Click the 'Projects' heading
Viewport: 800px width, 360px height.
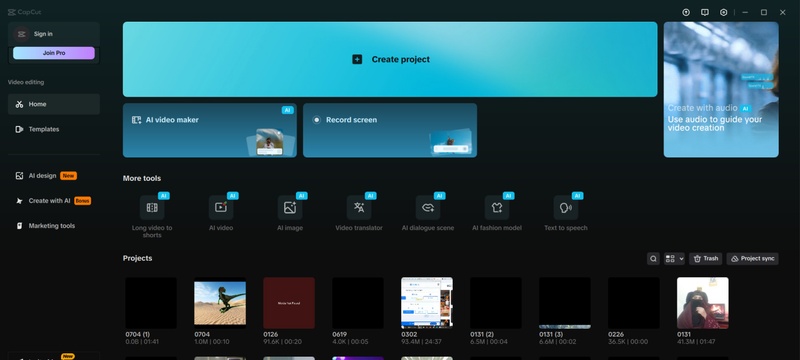coord(138,259)
